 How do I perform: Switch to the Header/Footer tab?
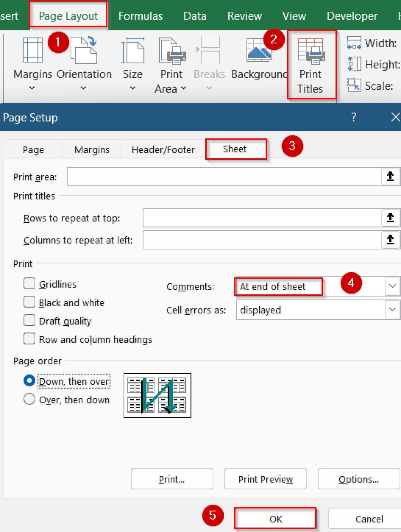(163, 149)
